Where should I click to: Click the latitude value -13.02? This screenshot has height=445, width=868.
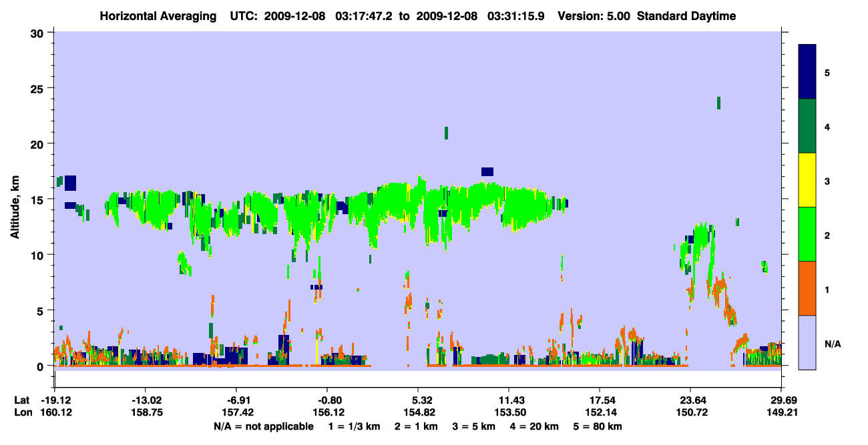click(145, 400)
